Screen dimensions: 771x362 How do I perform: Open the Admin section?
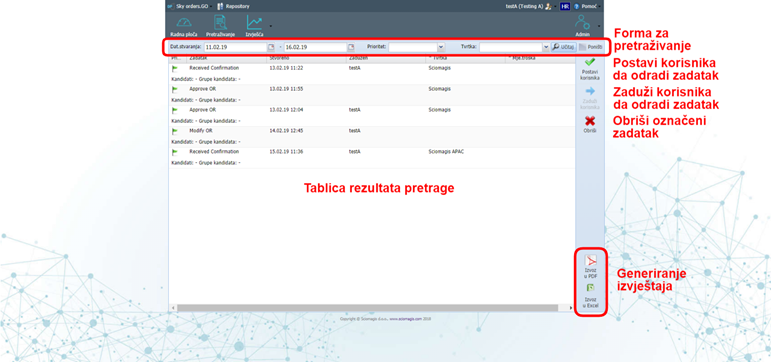[x=582, y=27]
